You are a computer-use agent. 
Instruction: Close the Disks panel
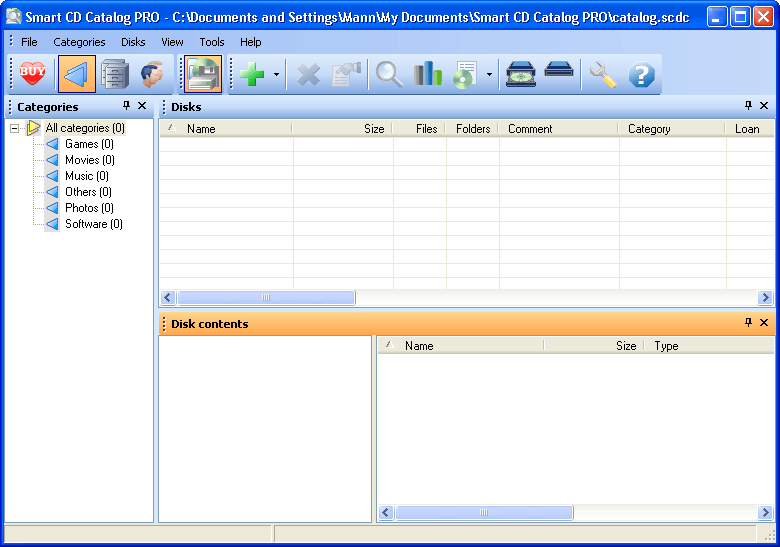(x=764, y=105)
